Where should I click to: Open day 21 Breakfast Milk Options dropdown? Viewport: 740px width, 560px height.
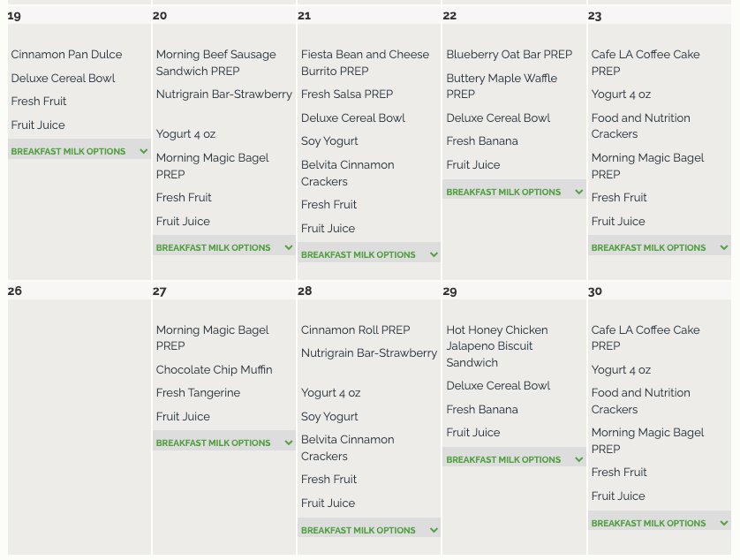click(369, 254)
